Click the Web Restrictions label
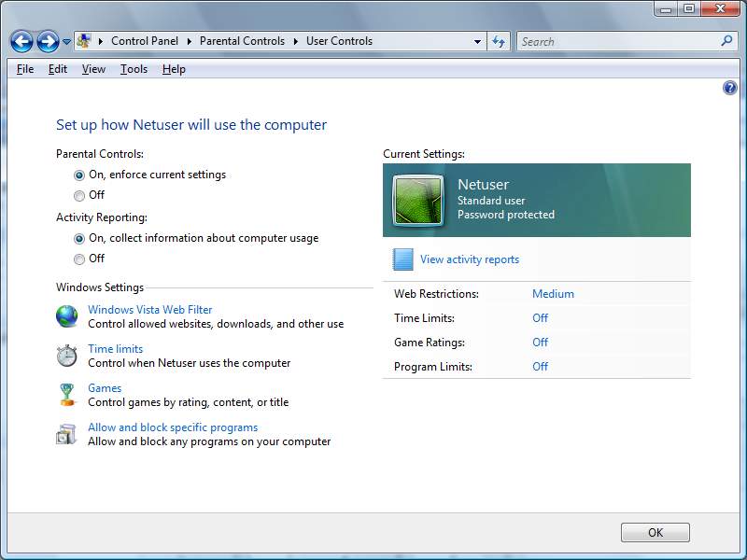 (x=436, y=294)
